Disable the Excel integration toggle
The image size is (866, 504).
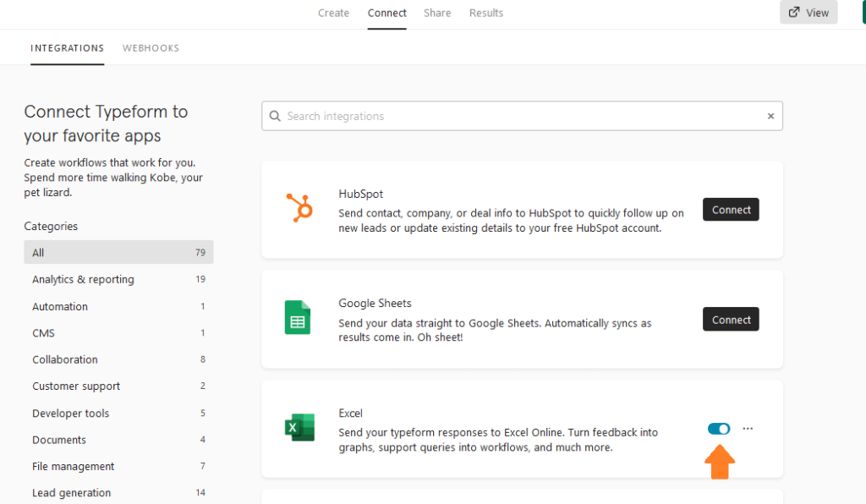click(x=719, y=429)
